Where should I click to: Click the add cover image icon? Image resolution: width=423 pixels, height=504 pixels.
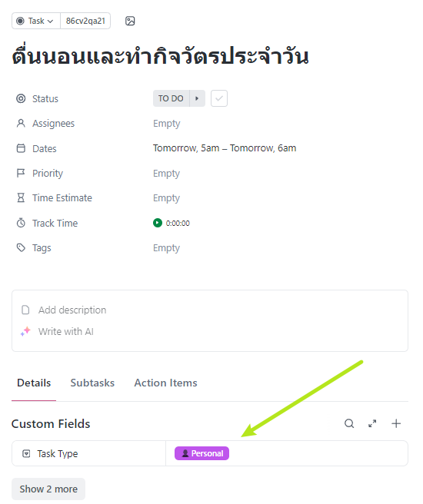130,22
